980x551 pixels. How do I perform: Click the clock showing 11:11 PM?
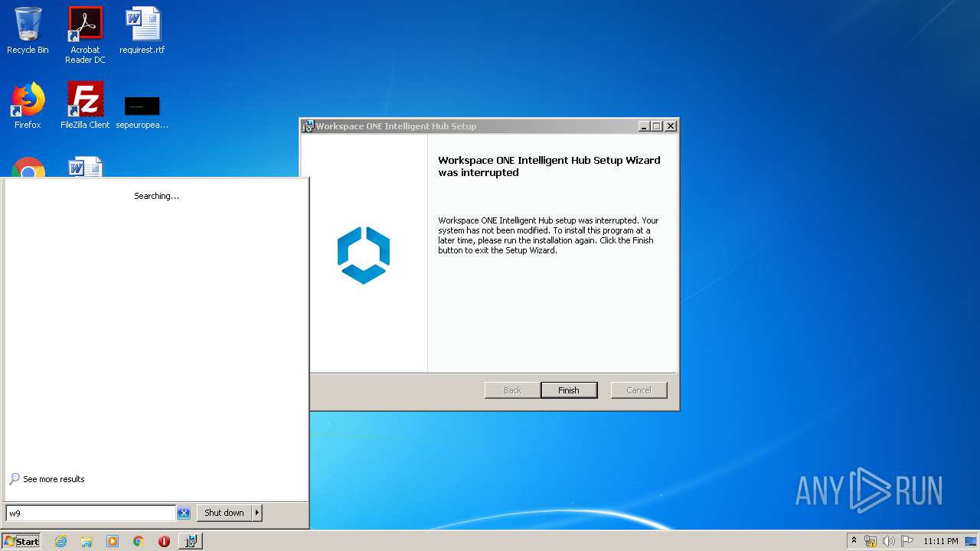(x=940, y=541)
